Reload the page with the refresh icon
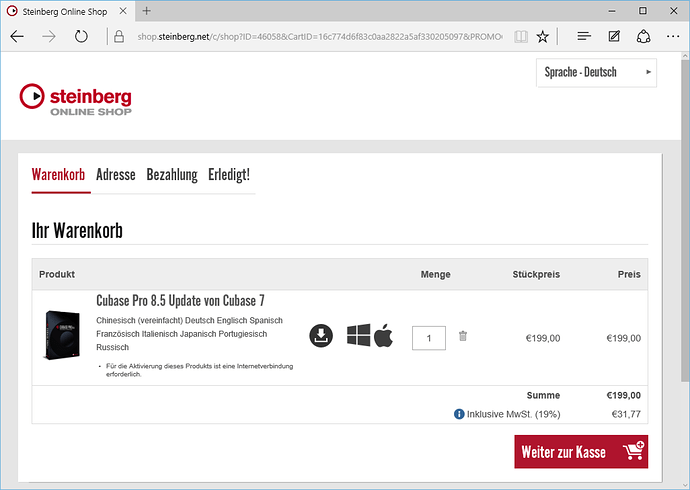 (81, 37)
